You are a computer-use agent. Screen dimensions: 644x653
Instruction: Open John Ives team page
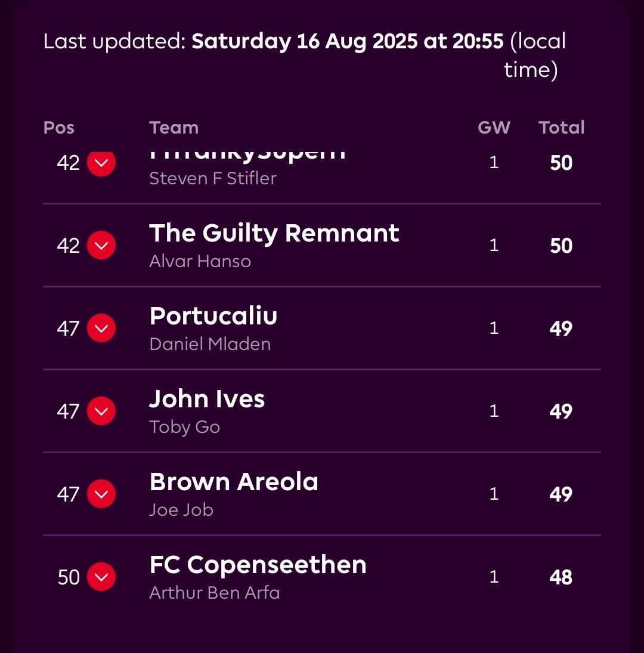(207, 399)
